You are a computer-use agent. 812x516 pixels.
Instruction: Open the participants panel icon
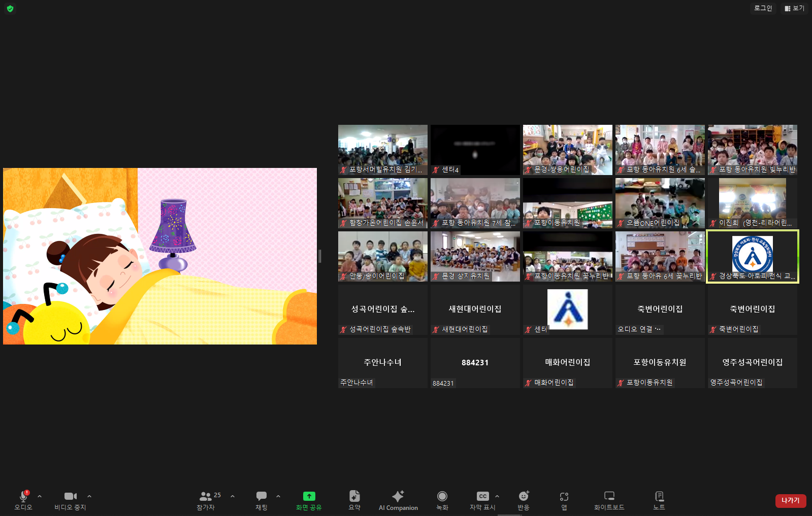point(206,496)
